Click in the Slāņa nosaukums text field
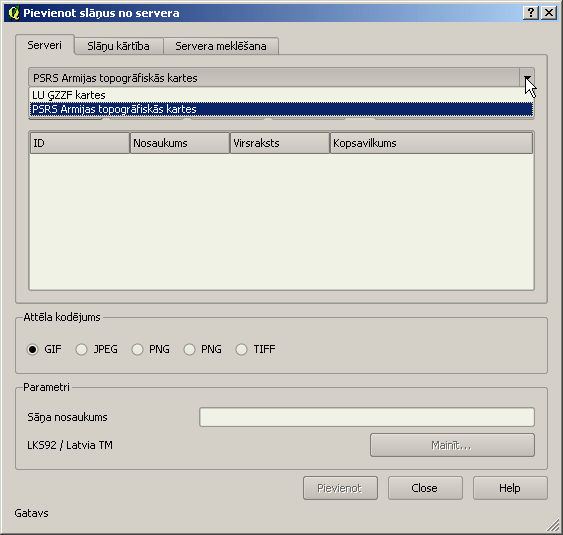The height and width of the screenshot is (535, 563). click(367, 417)
